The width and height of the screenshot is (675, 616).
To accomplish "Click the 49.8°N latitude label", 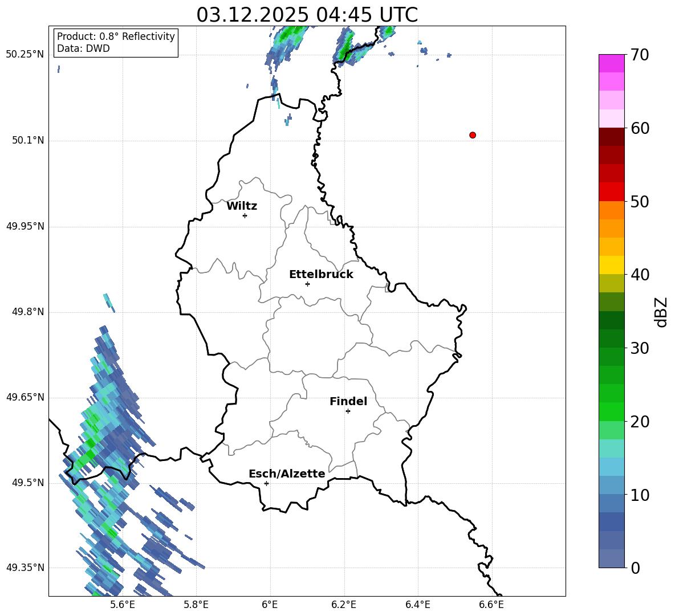I will pyautogui.click(x=28, y=312).
